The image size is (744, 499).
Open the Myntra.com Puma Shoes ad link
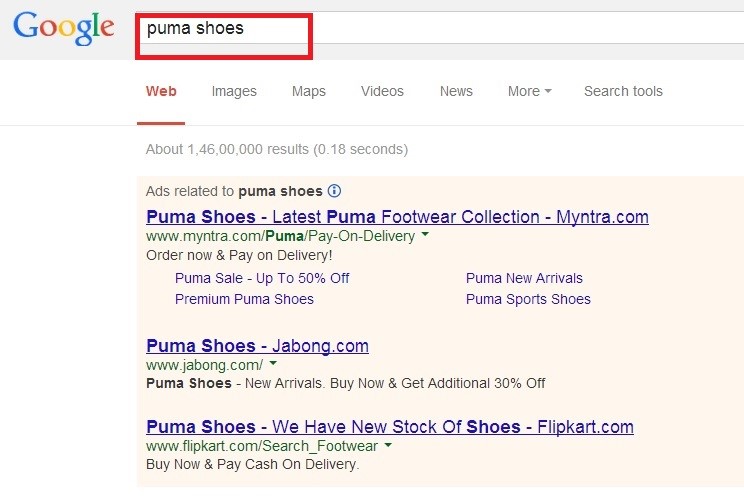397,217
